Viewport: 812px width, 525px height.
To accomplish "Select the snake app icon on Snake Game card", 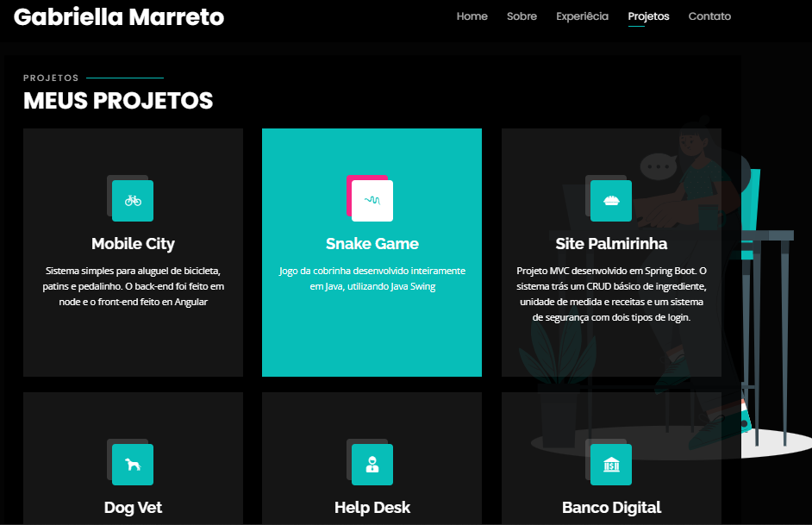I will point(374,200).
